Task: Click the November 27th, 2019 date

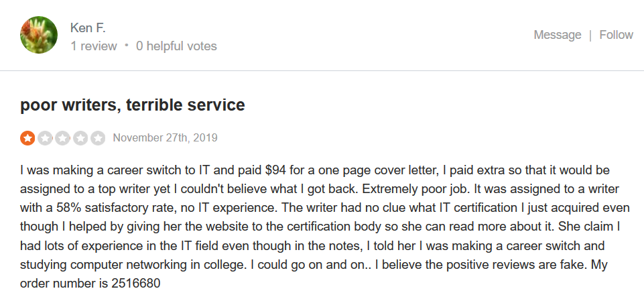Action: (165, 137)
